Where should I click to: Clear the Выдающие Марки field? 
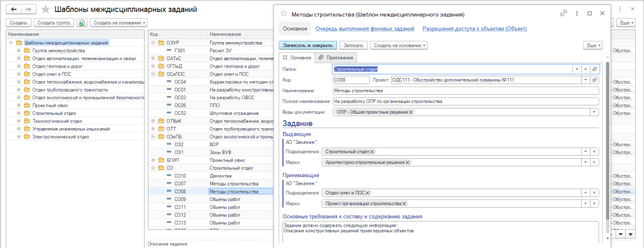point(594,163)
